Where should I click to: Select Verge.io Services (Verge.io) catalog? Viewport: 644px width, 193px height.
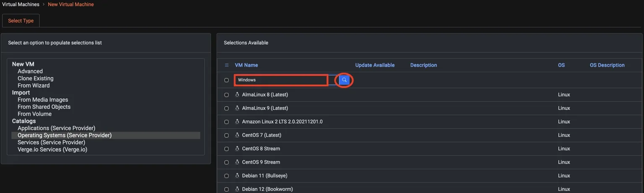[52, 149]
